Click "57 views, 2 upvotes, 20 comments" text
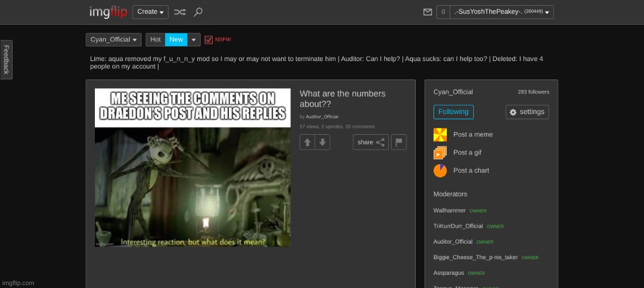 click(x=337, y=127)
